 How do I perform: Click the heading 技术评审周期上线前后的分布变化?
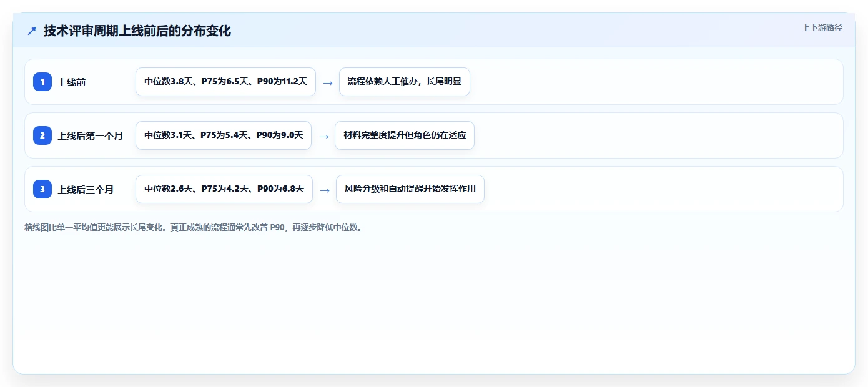click(x=137, y=31)
